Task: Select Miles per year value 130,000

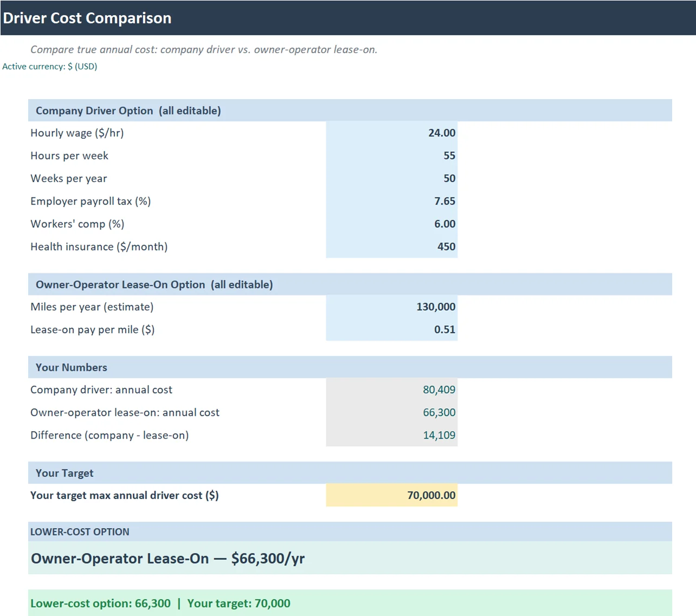Action: click(391, 307)
